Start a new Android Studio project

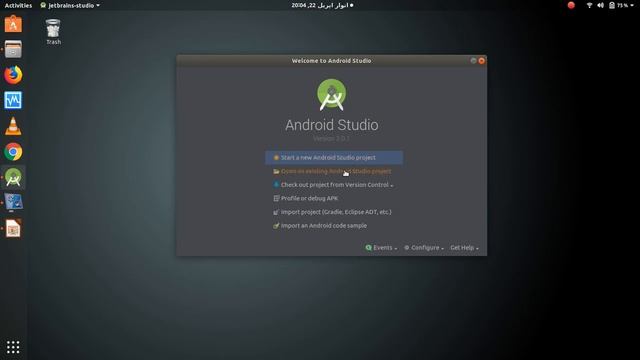click(x=334, y=158)
